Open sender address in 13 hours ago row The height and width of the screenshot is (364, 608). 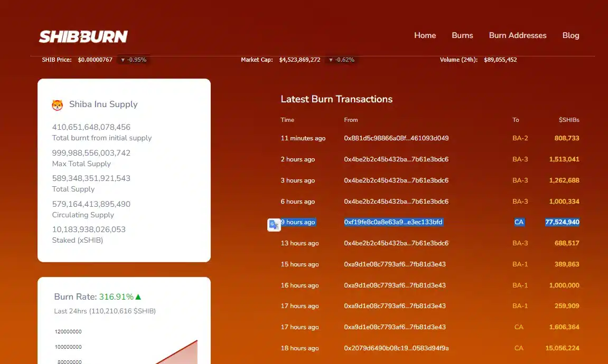point(396,243)
